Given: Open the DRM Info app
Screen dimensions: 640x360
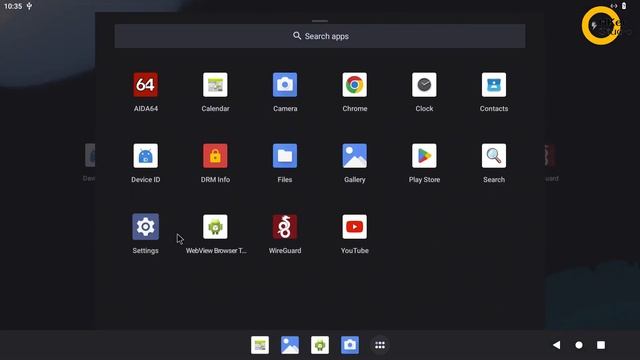Looking at the screenshot, I should [x=215, y=156].
